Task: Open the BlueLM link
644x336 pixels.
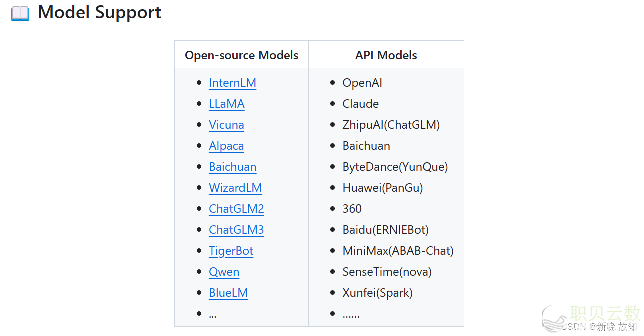Action: click(x=228, y=293)
